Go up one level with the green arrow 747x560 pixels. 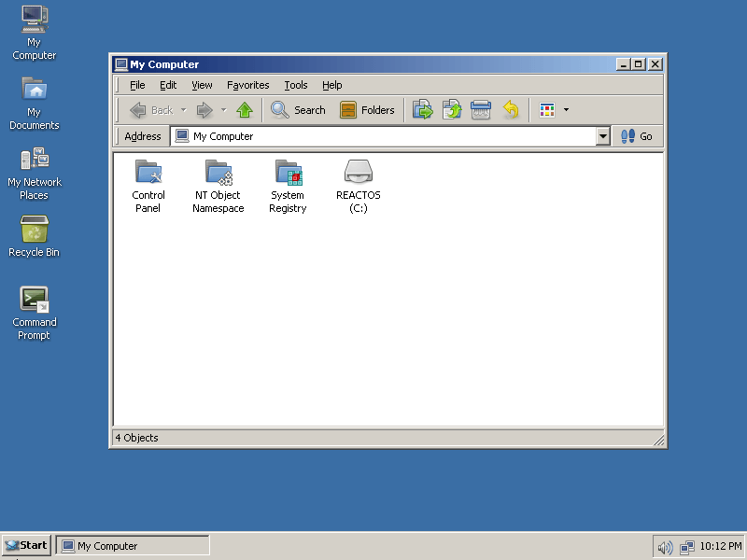click(x=245, y=110)
